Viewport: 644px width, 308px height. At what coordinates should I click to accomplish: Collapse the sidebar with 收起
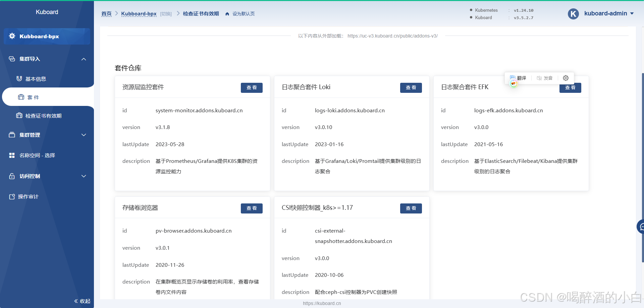pyautogui.click(x=82, y=301)
